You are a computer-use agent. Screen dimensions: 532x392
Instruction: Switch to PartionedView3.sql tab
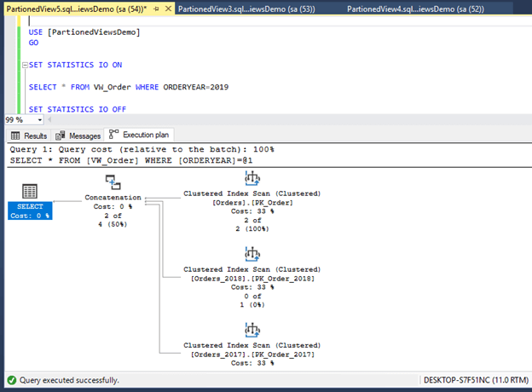click(246, 9)
